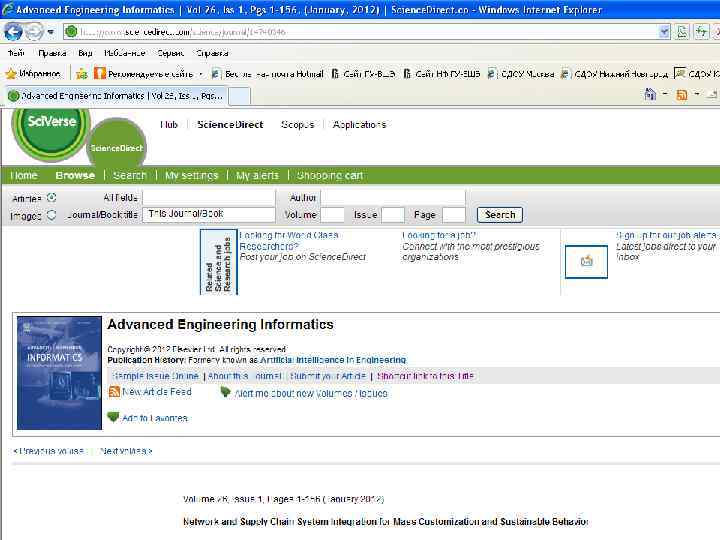This screenshot has width=720, height=540.
Task: Open the Looking for a job link
Action: 439,235
